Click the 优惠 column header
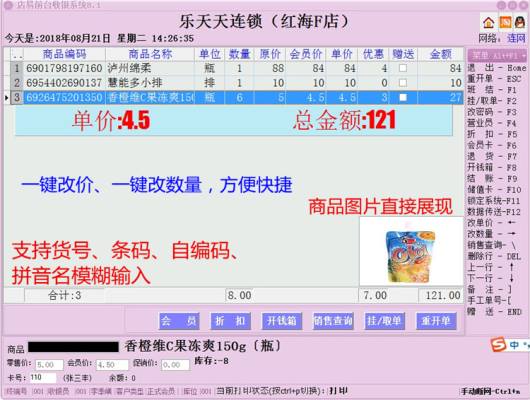This screenshot has height=400, width=530. coord(373,54)
